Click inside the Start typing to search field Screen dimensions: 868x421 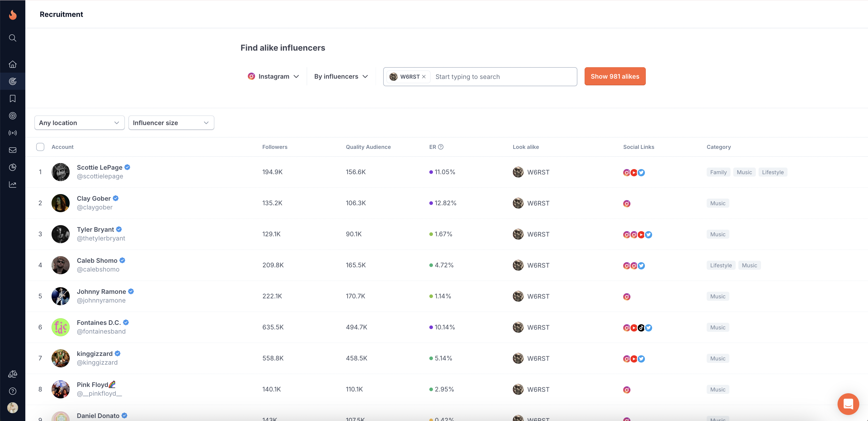489,77
